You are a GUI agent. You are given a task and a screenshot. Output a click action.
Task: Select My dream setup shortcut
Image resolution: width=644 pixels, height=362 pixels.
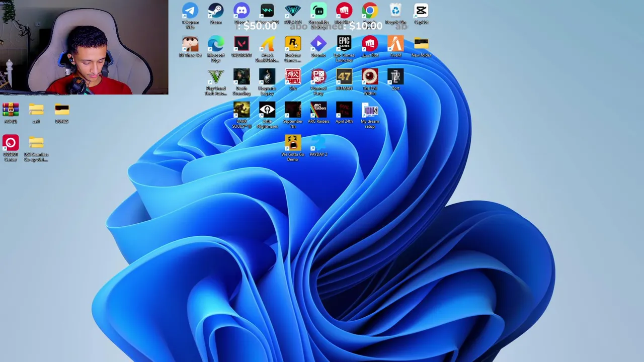click(370, 115)
